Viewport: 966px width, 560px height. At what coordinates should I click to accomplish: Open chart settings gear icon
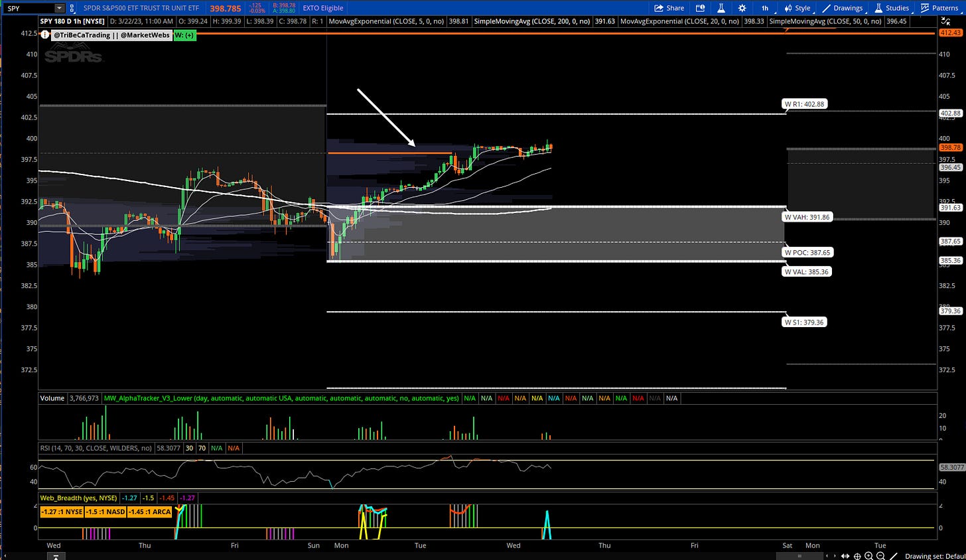[742, 8]
